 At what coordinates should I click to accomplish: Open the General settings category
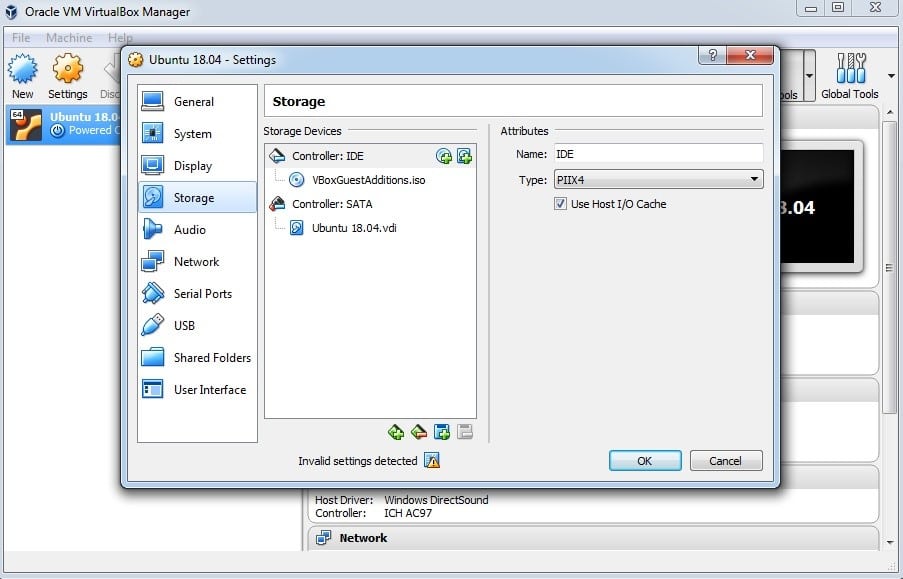point(197,101)
